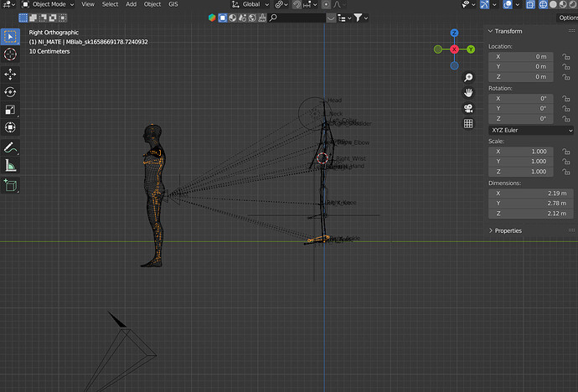Open the GIS menu
Screen dimensions: 578x392
pyautogui.click(x=173, y=4)
